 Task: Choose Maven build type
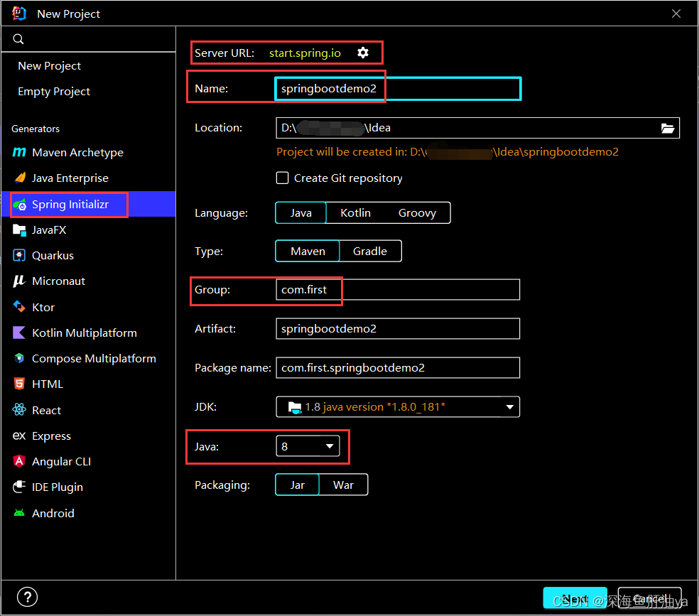pos(308,252)
